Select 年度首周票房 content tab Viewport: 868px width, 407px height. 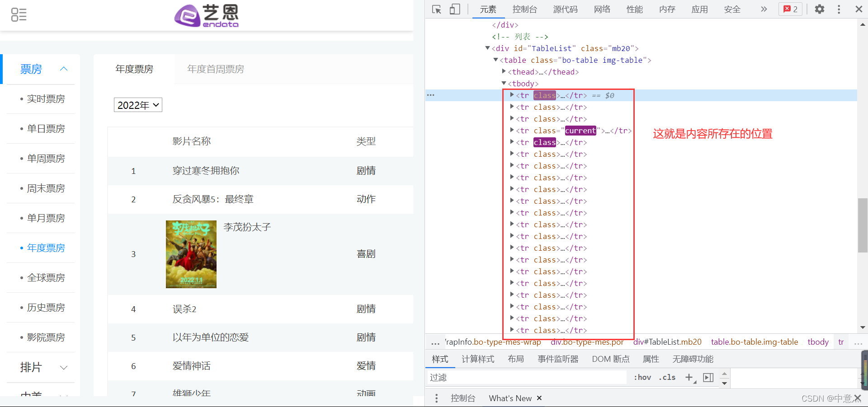[216, 69]
